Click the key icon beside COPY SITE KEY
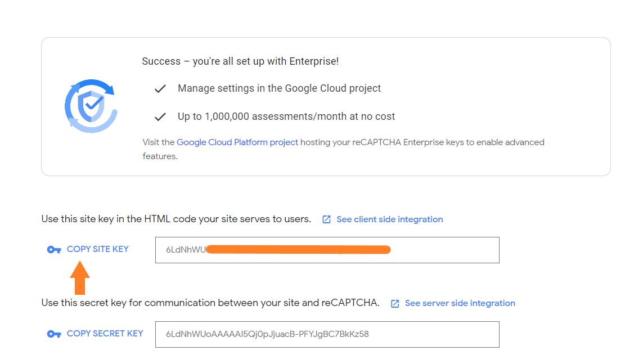Image resolution: width=634 pixels, height=364 pixels. tap(54, 250)
